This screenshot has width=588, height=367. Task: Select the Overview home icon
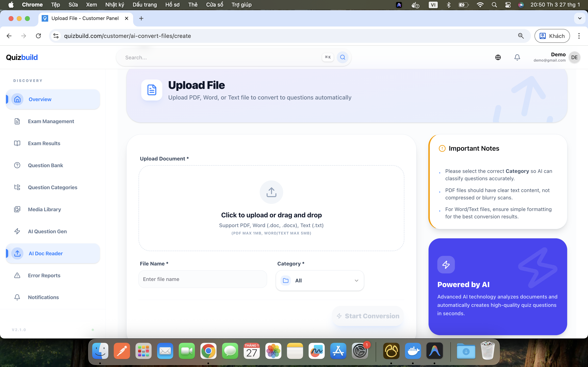point(17,99)
